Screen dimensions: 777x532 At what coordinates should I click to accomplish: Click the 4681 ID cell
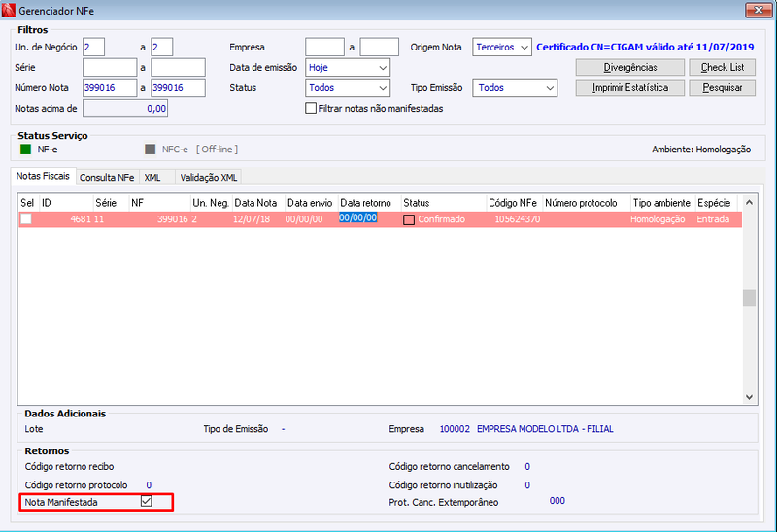coord(81,219)
